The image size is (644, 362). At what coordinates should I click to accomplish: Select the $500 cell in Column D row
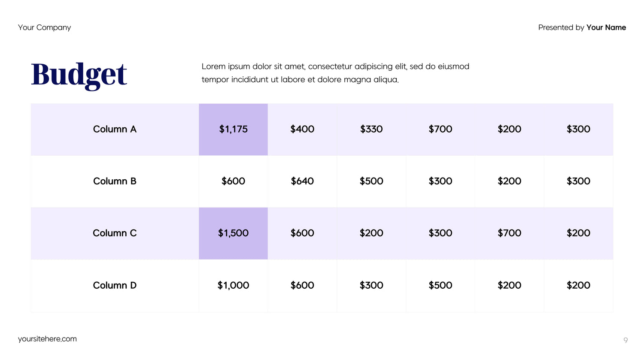pos(440,285)
